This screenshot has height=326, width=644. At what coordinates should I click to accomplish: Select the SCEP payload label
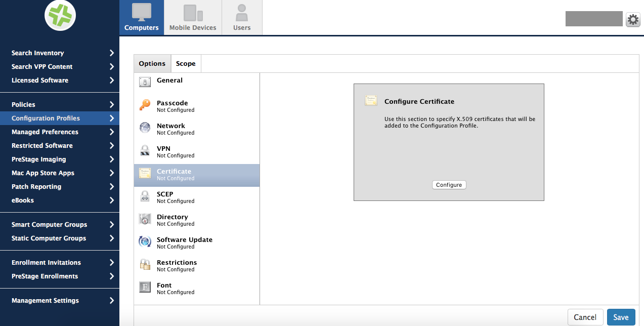click(165, 194)
